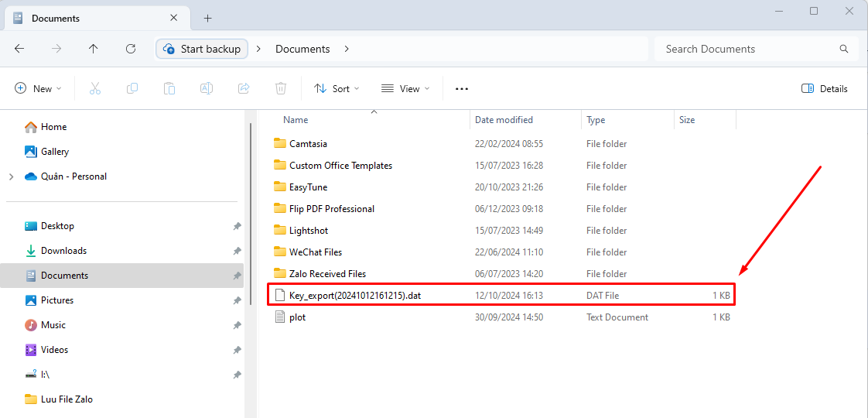
Task: Select Custom Office Templates folder
Action: tap(340, 166)
